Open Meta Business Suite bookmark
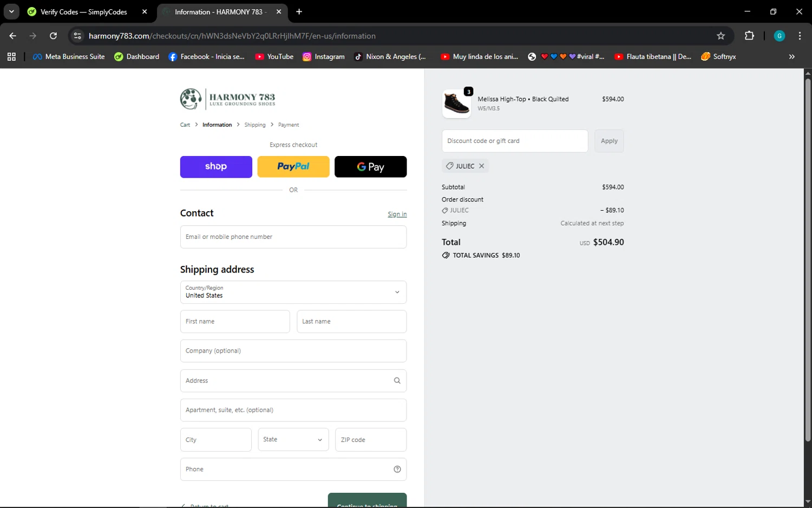The height and width of the screenshot is (508, 812). (69, 56)
